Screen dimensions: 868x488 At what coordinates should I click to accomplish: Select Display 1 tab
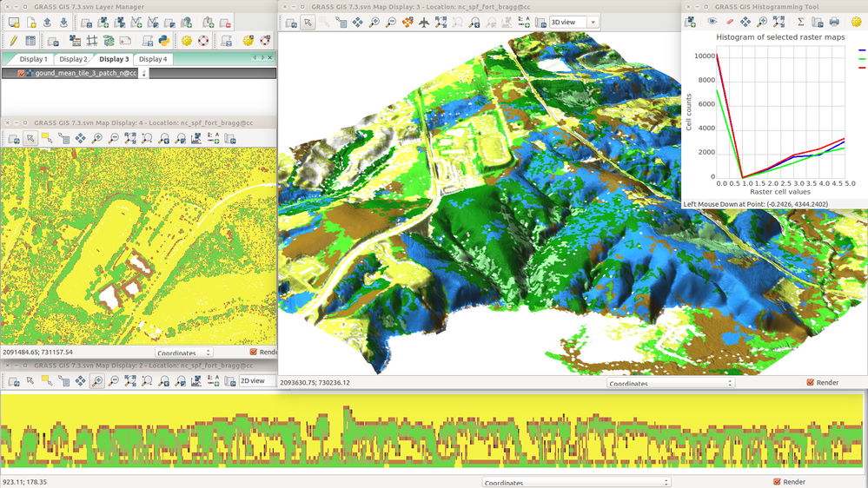[x=33, y=59]
